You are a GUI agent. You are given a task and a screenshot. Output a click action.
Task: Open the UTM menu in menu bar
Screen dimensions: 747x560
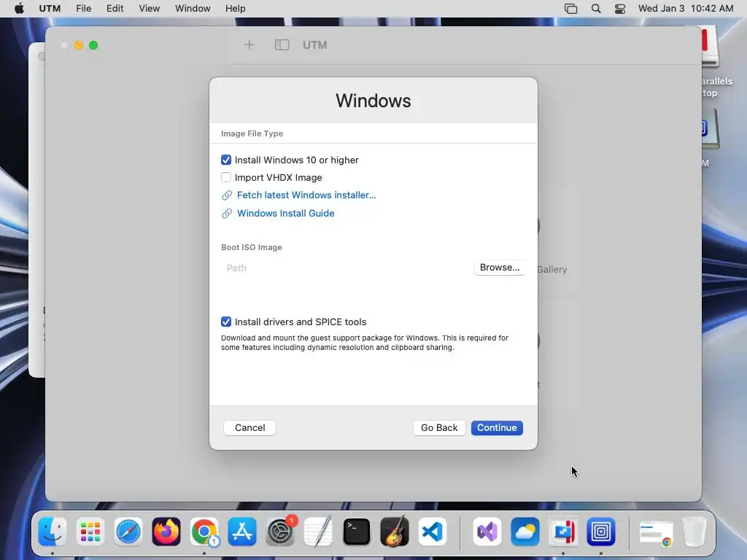50,9
